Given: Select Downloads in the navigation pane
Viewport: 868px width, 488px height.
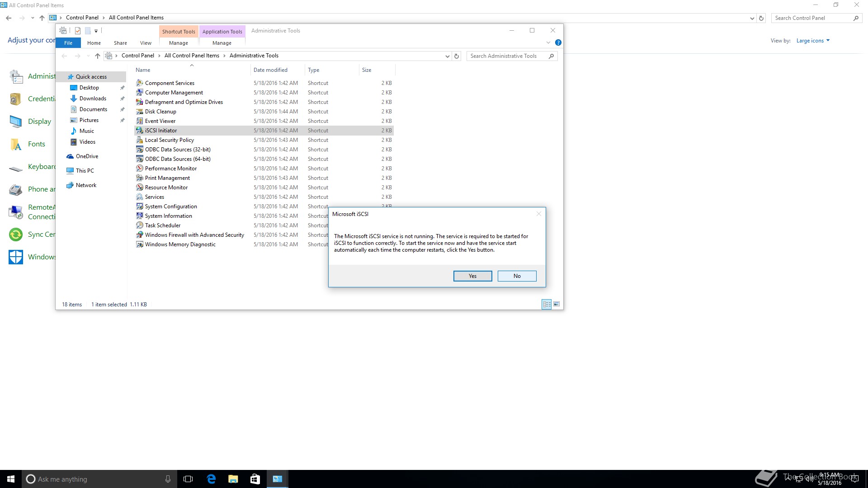Looking at the screenshot, I should coord(93,99).
